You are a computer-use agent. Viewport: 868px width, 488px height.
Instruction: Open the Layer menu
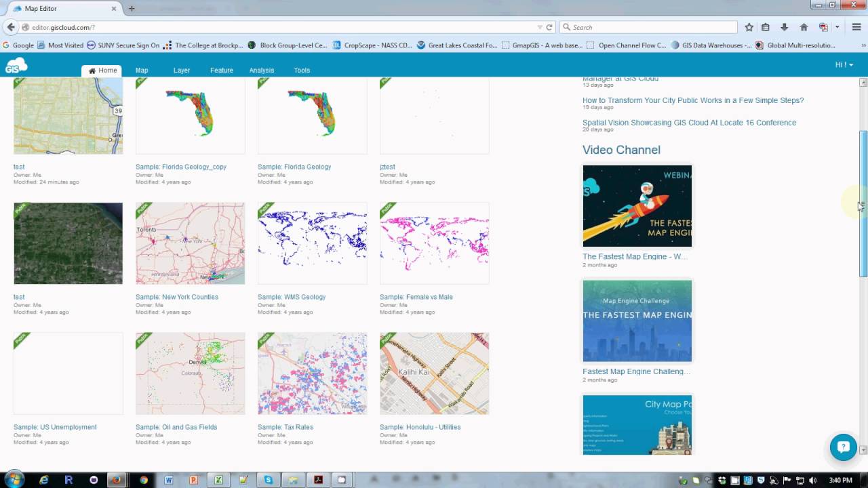click(181, 70)
